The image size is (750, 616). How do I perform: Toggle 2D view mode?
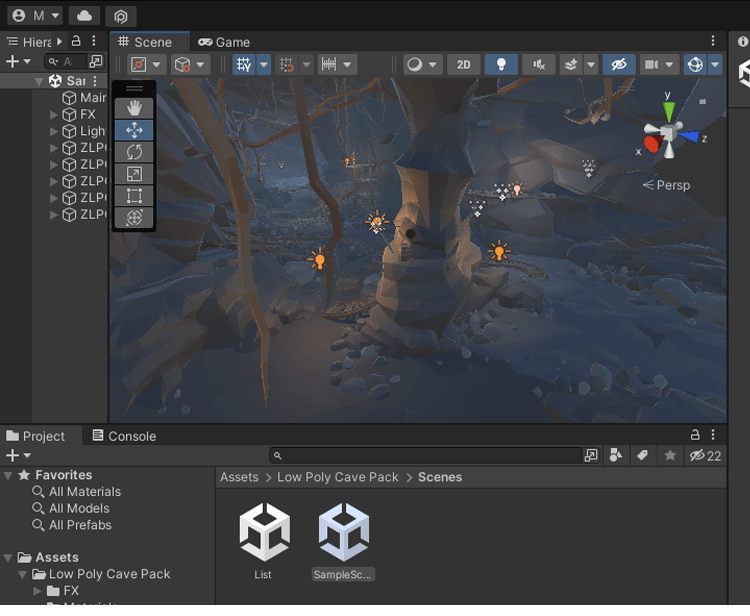coord(463,65)
